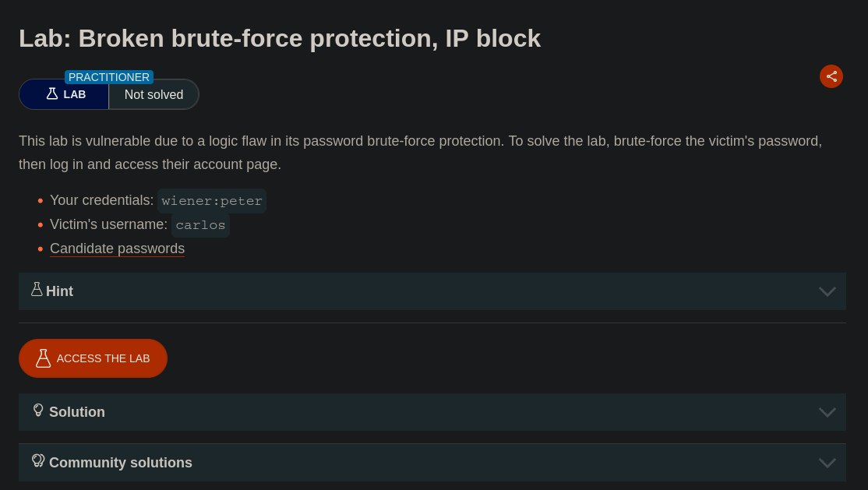Click the flask icon beside Hint
The height and width of the screenshot is (490, 868).
coord(37,290)
